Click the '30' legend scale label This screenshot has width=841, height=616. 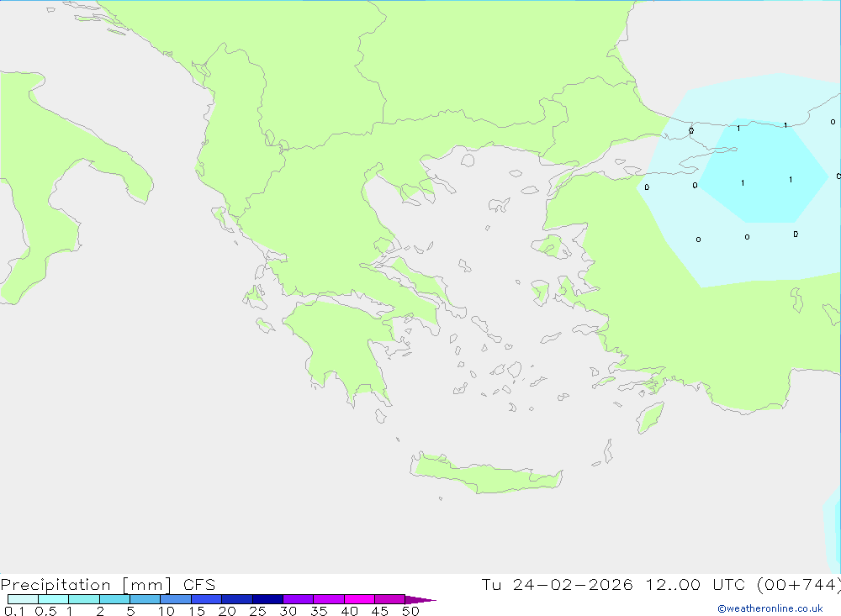(x=288, y=611)
